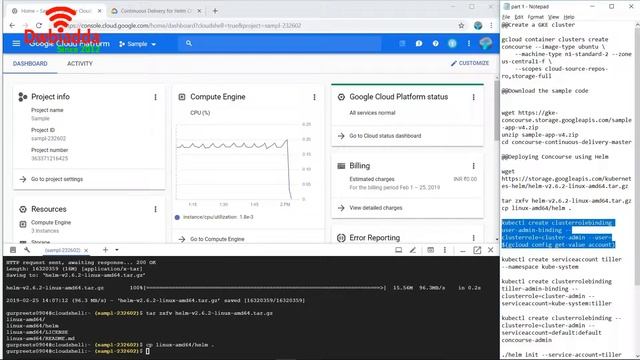Viewport: 640px width, 360px height.
Task: Open Notepad View menu
Action: point(553,17)
